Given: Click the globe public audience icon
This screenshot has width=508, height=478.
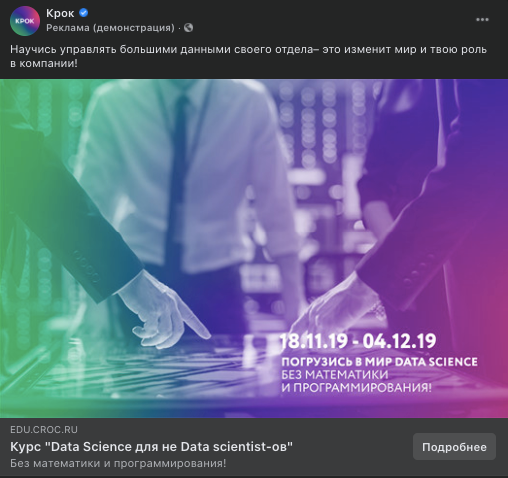Looking at the screenshot, I should (x=188, y=28).
